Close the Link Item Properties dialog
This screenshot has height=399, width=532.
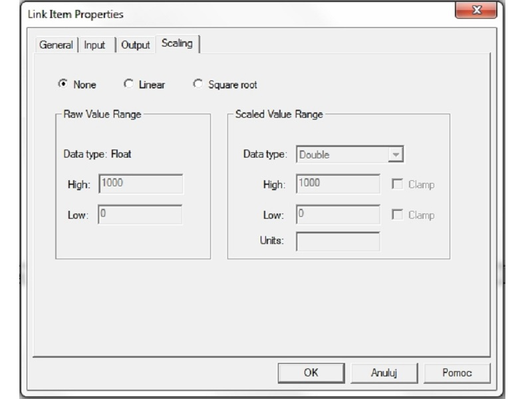click(x=475, y=11)
